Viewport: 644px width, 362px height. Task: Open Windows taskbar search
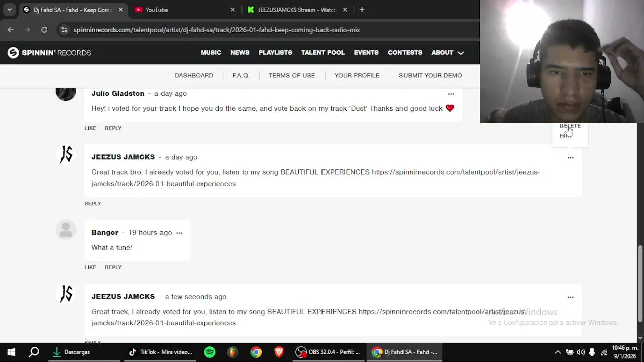point(34,352)
